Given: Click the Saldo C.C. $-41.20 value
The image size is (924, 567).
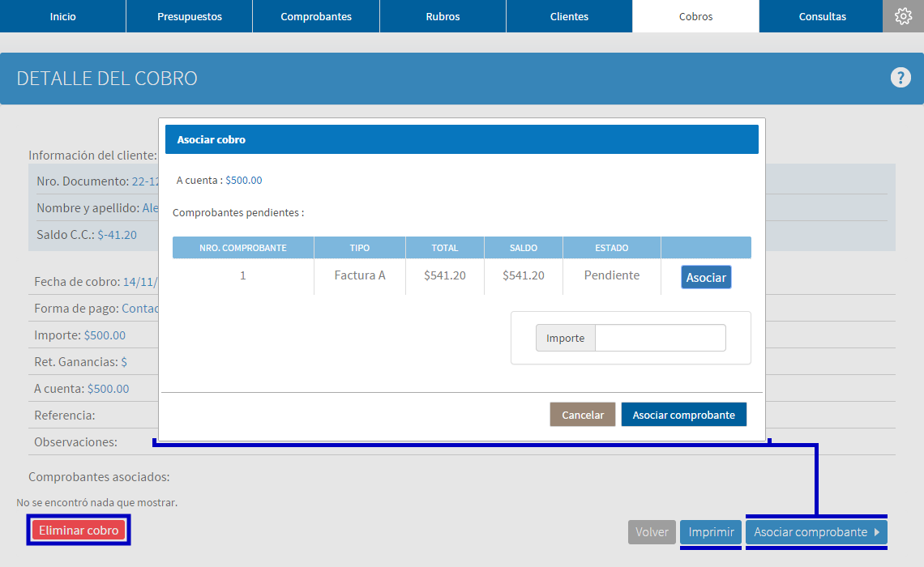Looking at the screenshot, I should click(118, 235).
